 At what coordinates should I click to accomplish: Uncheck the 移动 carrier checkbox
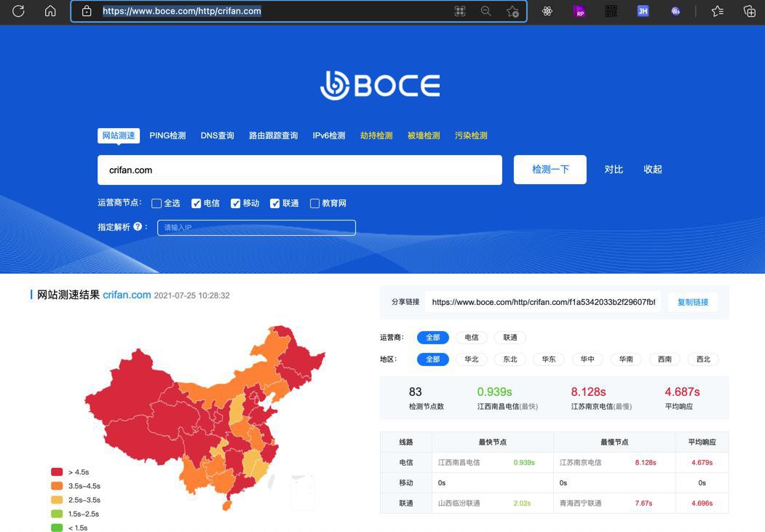tap(236, 203)
